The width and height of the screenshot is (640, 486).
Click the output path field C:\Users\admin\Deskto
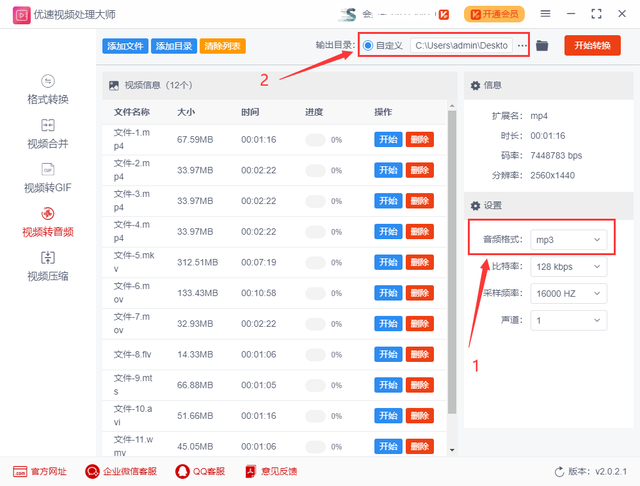pos(461,46)
